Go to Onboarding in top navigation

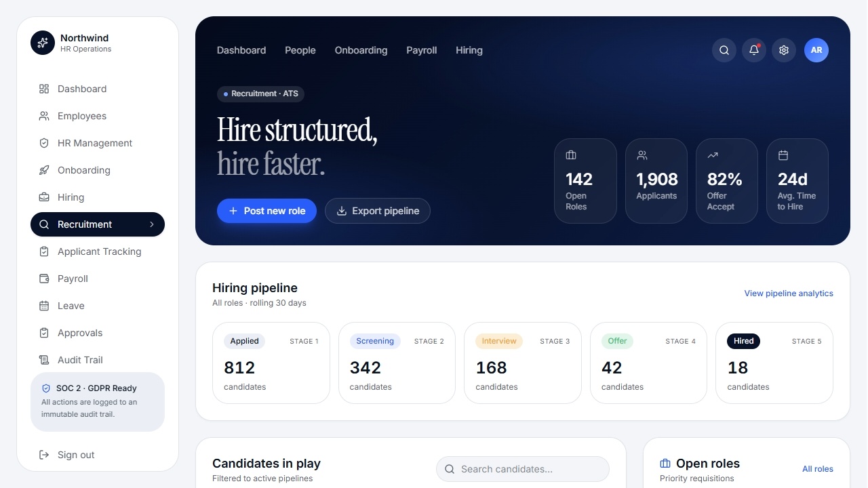[361, 50]
